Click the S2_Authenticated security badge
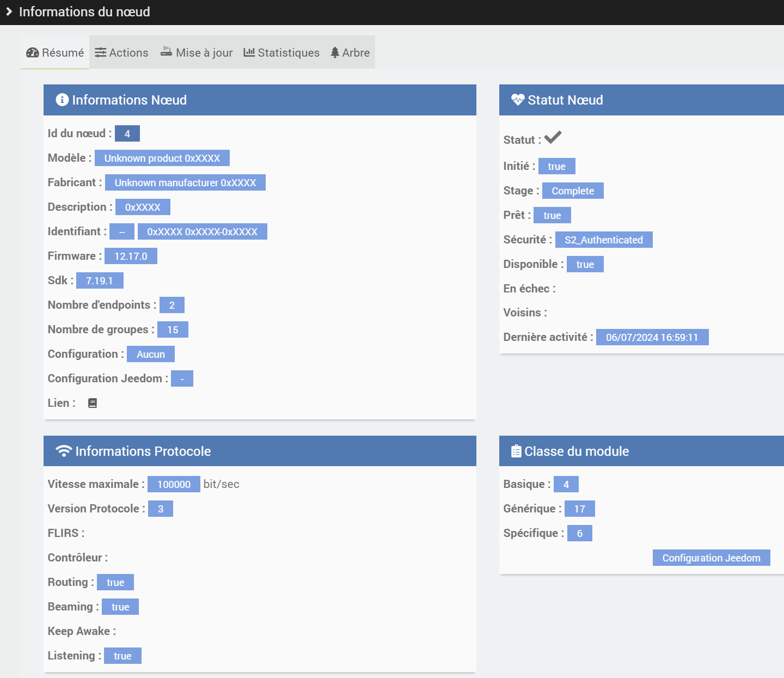The image size is (784, 678). point(604,240)
